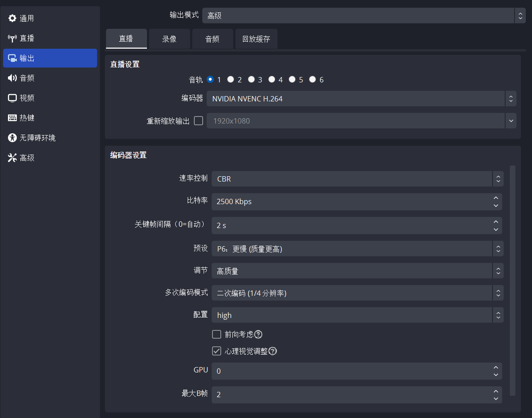The width and height of the screenshot is (532, 418).
Task: Select 音轨 track 6 radio button
Action: point(312,80)
